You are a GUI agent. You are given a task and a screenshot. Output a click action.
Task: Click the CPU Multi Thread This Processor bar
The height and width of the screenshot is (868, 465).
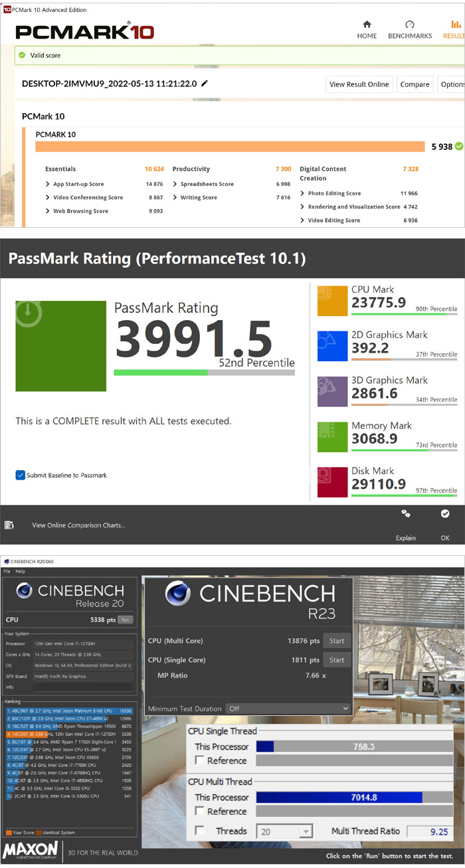pyautogui.click(x=354, y=797)
